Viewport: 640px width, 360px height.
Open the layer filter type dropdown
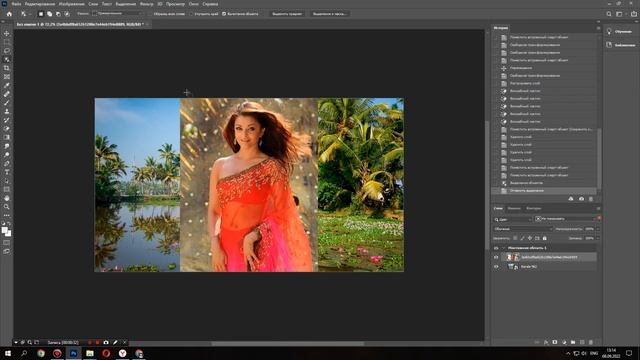513,219
